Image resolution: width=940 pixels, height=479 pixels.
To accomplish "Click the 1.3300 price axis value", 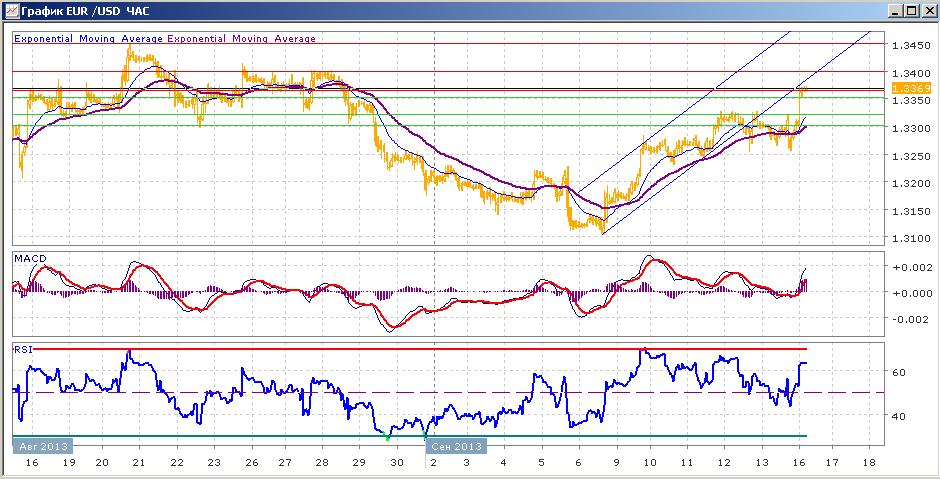I will [911, 128].
